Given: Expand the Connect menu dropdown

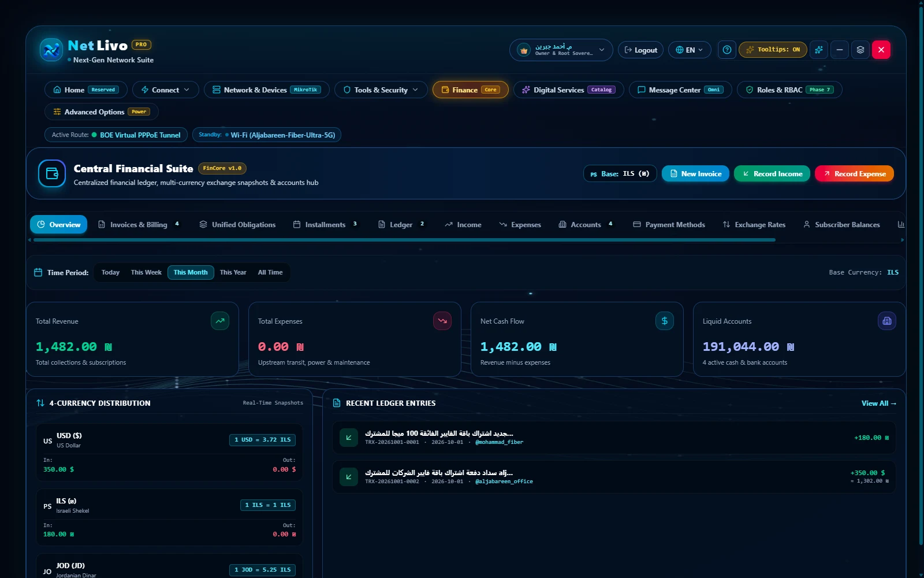Looking at the screenshot, I should (166, 90).
